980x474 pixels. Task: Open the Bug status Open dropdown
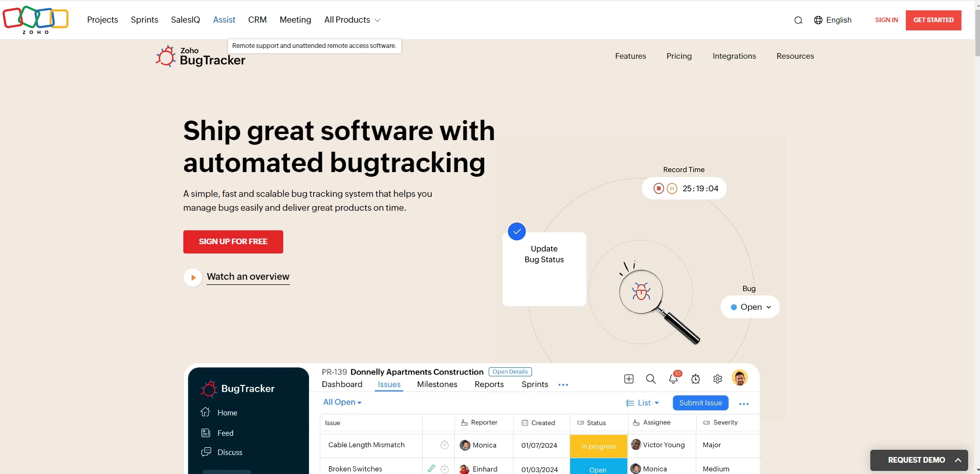pos(750,307)
